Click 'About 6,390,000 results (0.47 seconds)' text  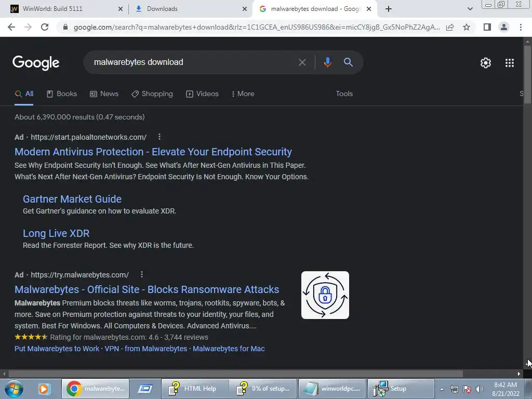tap(79, 117)
